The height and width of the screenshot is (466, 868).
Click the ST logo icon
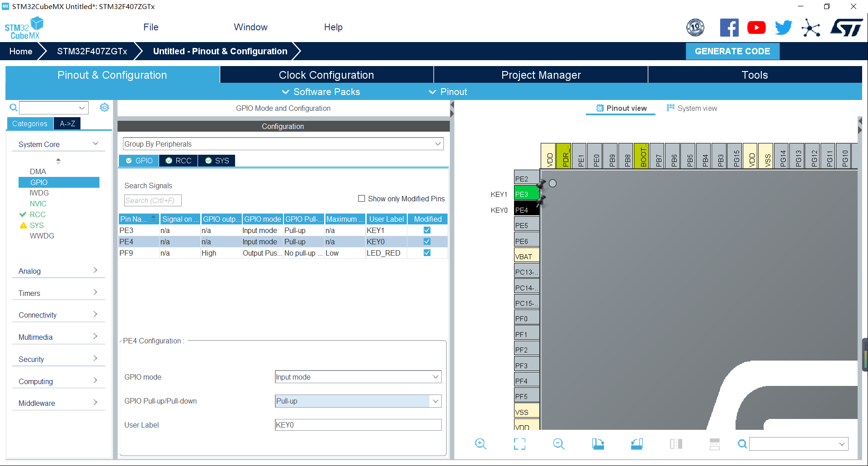[847, 28]
